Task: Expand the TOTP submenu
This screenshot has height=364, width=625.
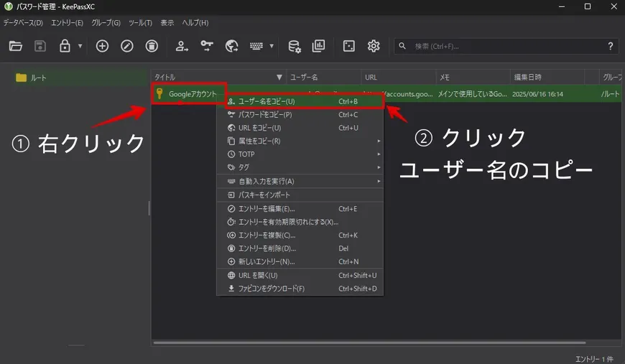Action: click(300, 154)
